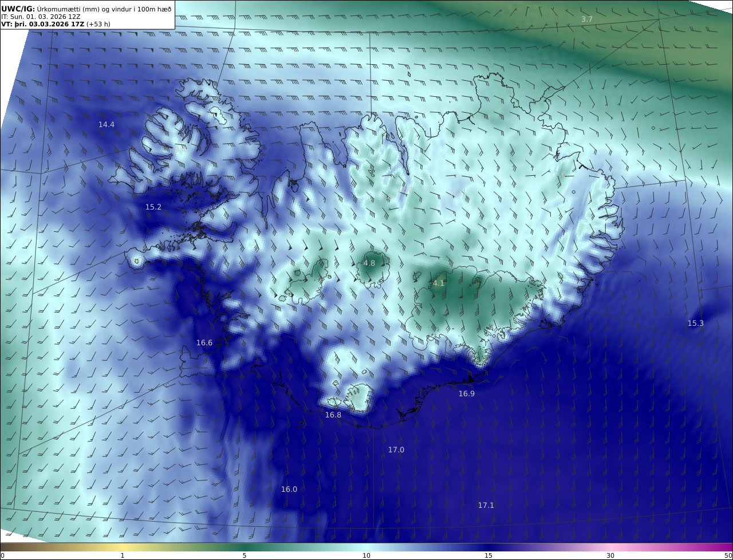Viewport: 733px width, 560px height.
Task: Click the colorbar tick label 50
Action: point(728,556)
